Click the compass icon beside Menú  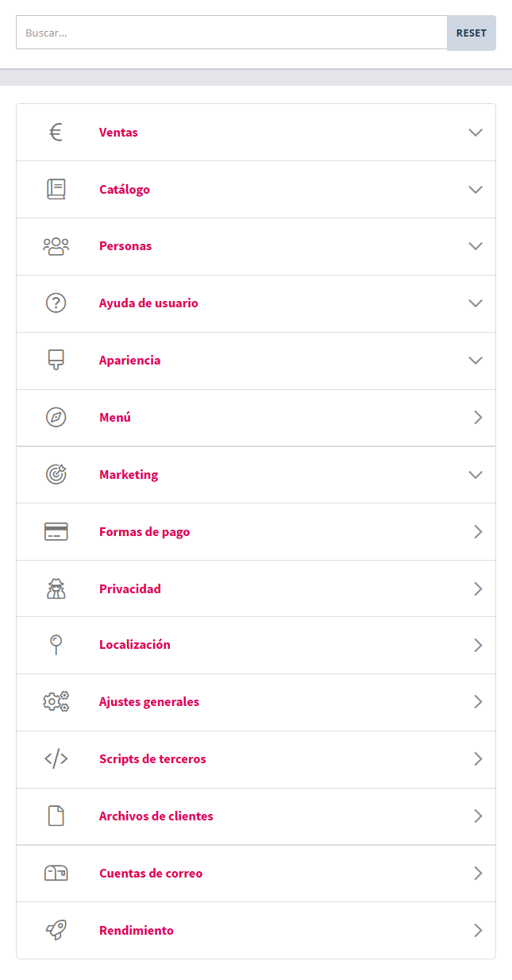pos(56,418)
